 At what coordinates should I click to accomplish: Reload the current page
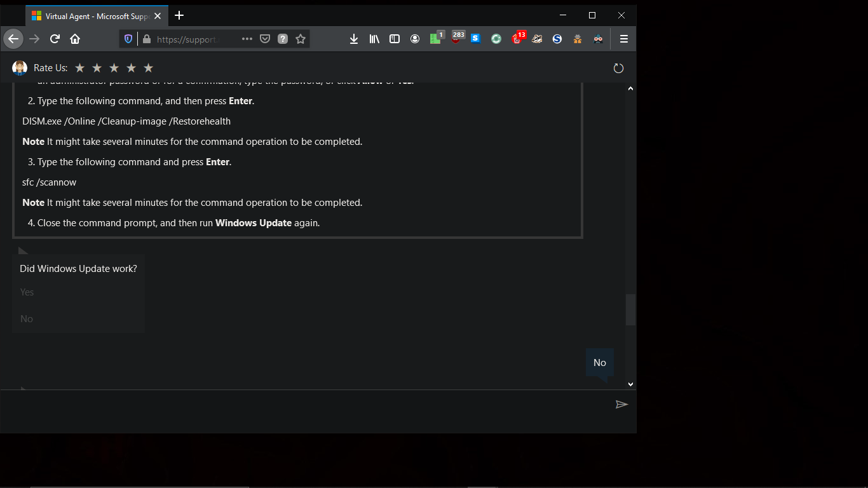pyautogui.click(x=55, y=39)
